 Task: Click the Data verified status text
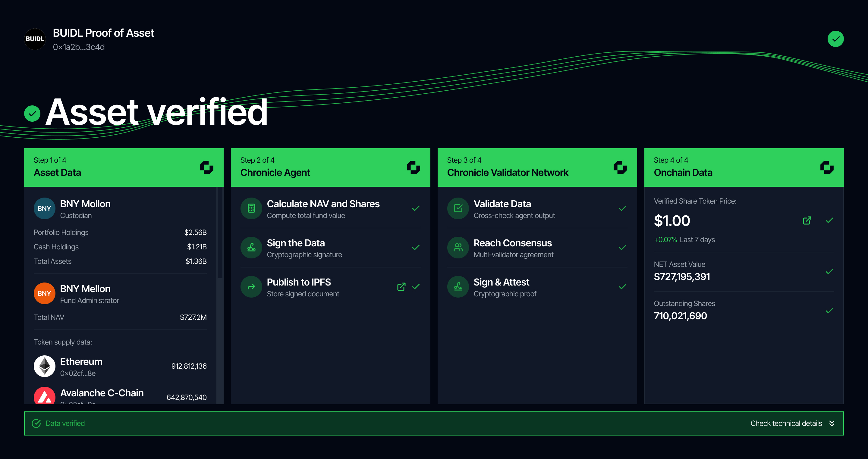65,424
